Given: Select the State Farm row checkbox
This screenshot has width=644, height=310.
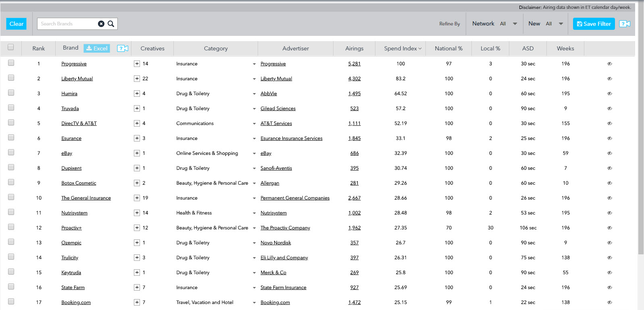Looking at the screenshot, I should (11, 286).
